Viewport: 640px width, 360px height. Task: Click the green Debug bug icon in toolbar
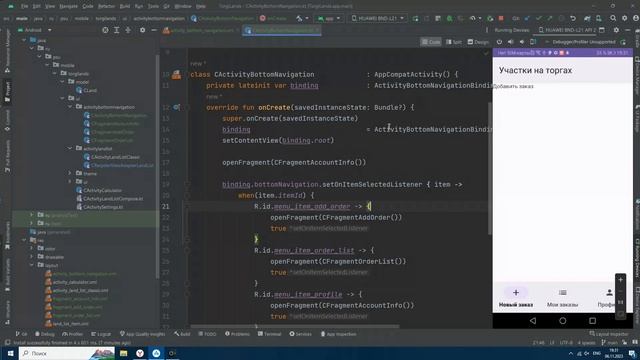449,18
